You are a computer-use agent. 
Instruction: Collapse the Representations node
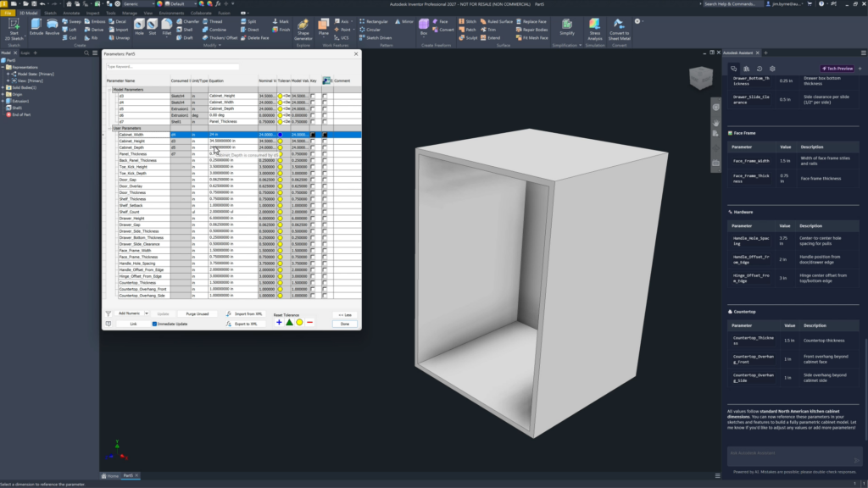click(x=3, y=67)
